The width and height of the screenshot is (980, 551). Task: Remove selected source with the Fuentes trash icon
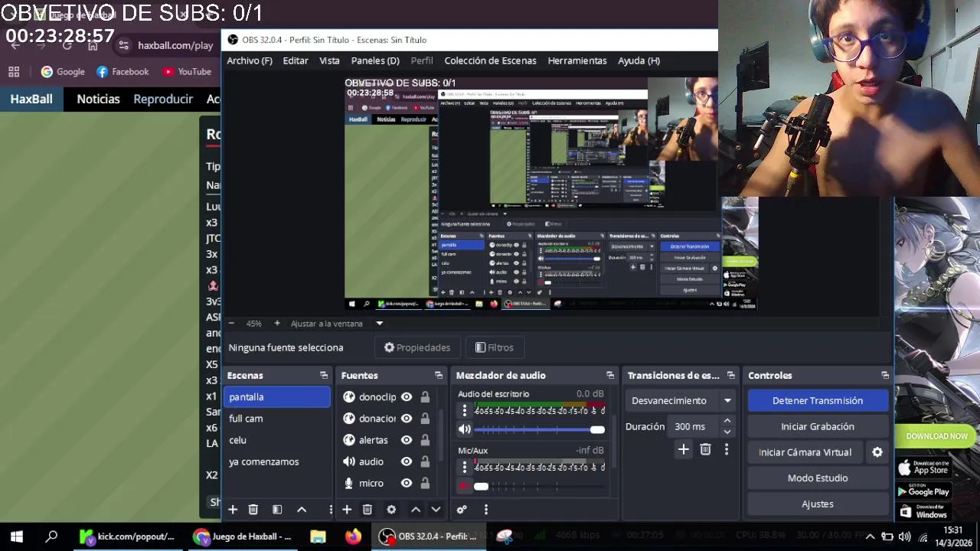coord(367,510)
